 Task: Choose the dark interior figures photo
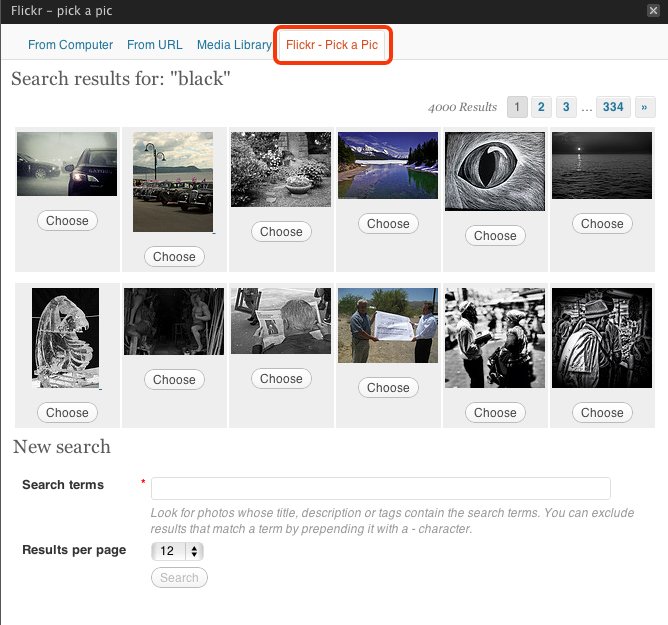click(174, 379)
